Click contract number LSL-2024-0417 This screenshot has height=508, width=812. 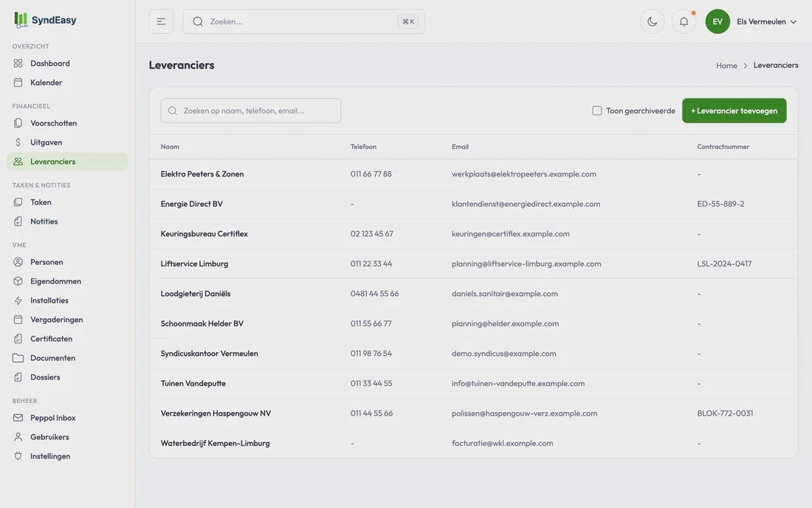tap(724, 264)
